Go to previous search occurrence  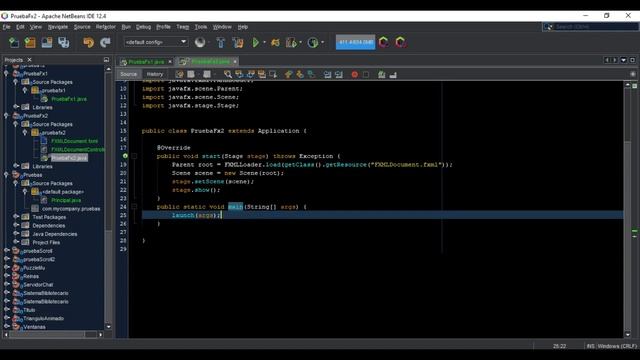pyautogui.click(x=239, y=74)
